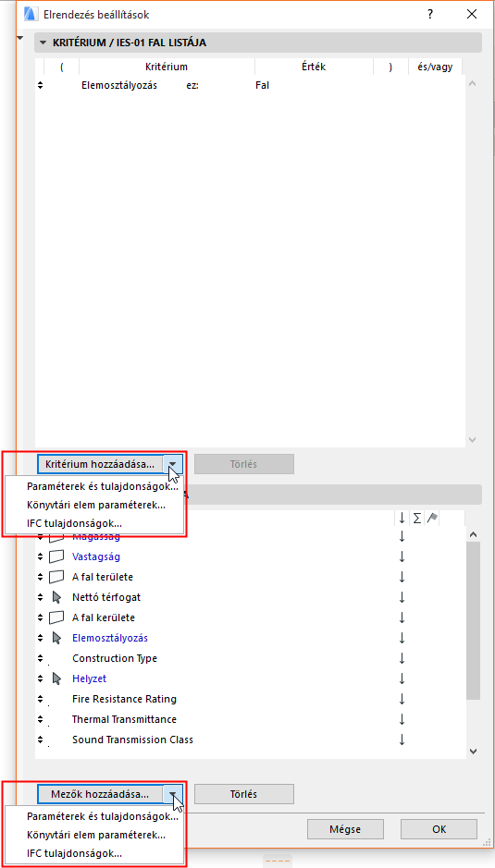Viewport: 495px width, 868px height.
Task: Select Elemosztályozás in the criteria list
Action: pos(119,86)
